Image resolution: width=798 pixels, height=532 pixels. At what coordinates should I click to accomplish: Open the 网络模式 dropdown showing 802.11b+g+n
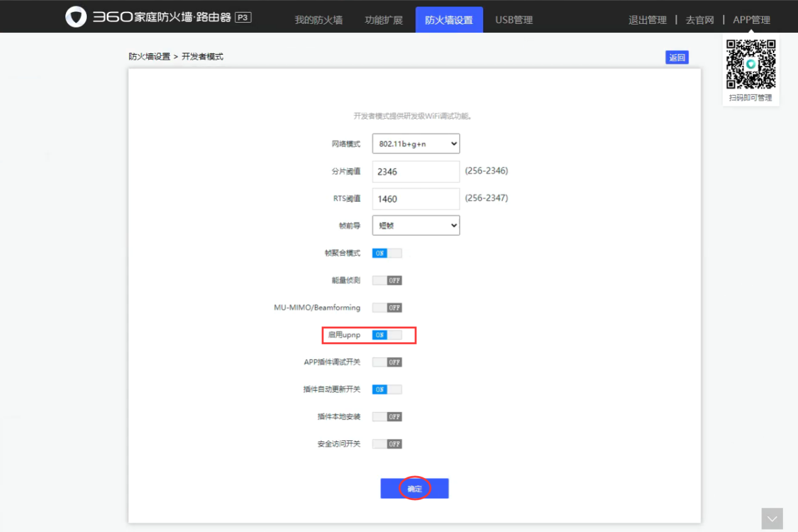tap(416, 143)
